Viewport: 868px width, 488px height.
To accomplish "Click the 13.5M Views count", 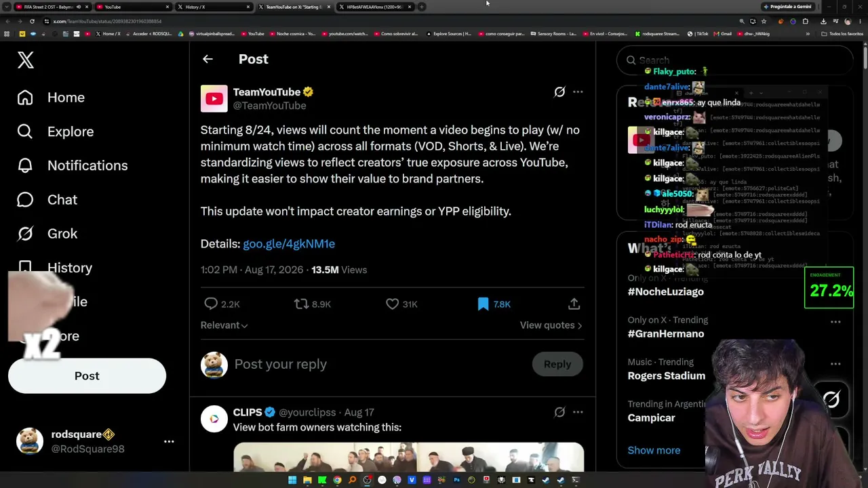I will [x=339, y=270].
